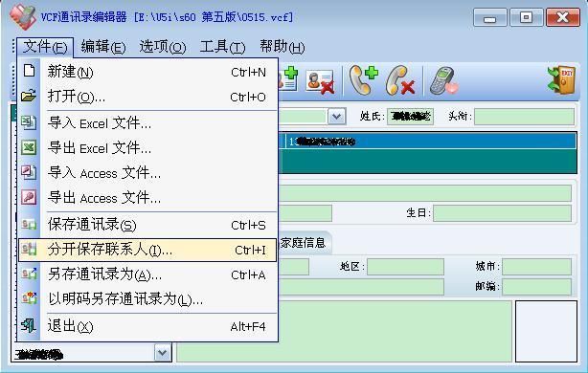Open the 编辑(E) menu
588x373 pixels.
pos(103,47)
